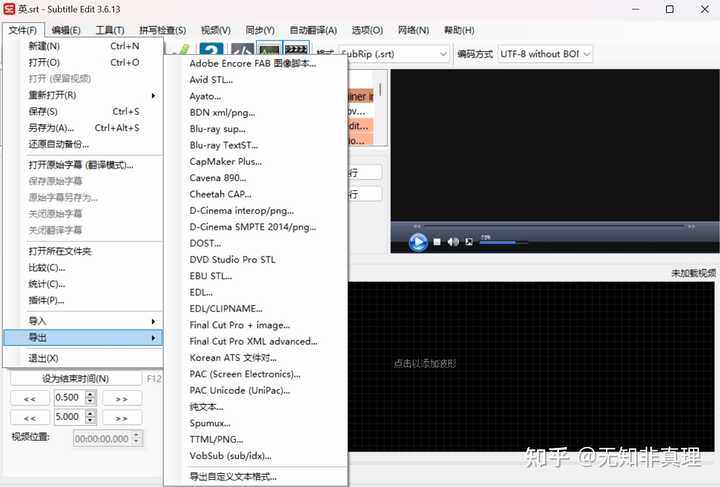Export as EDL/CLIPNAME...
The width and height of the screenshot is (720, 487).
(x=256, y=308)
